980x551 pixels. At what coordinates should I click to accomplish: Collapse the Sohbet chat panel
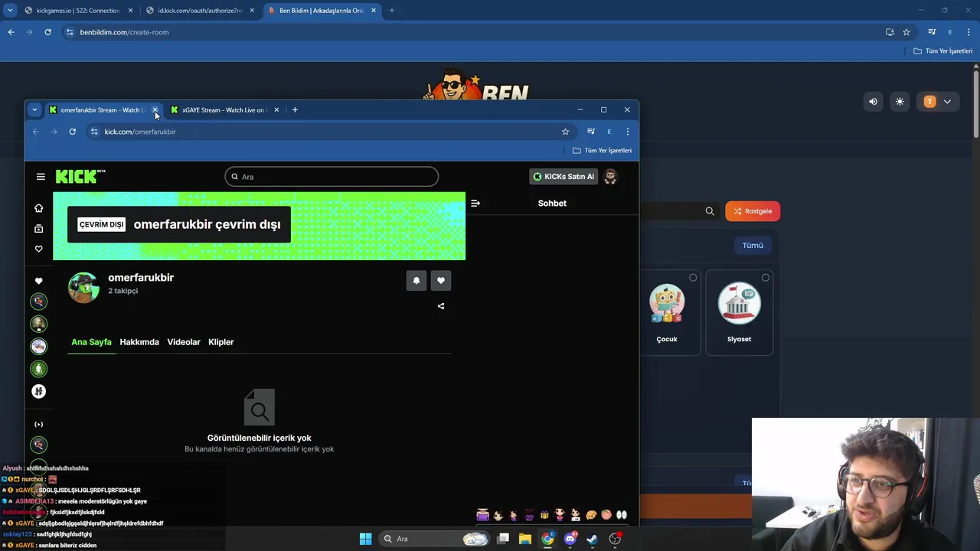(x=475, y=203)
